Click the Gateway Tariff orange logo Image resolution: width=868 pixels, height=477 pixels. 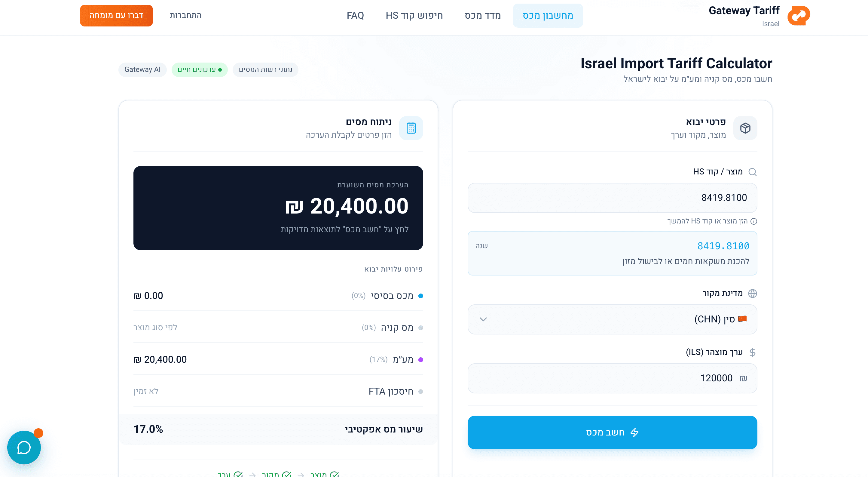[x=798, y=16]
